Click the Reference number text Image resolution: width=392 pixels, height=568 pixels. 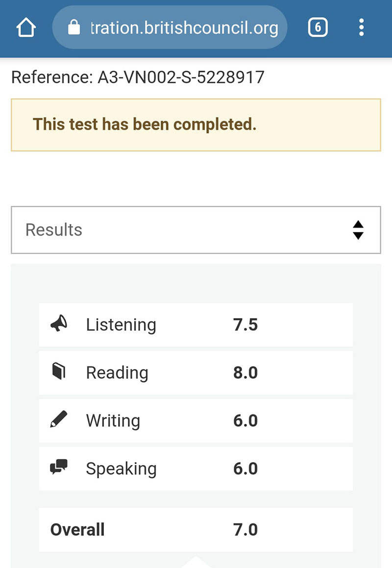pos(138,77)
